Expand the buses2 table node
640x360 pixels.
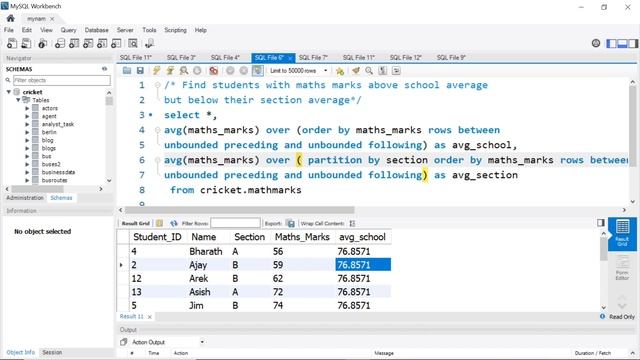coord(27,164)
